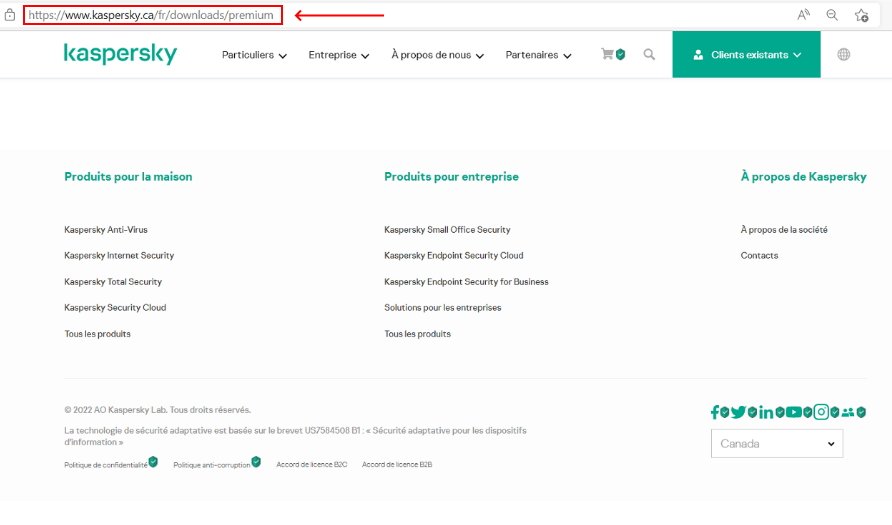Expand the Particuliers menu
This screenshot has width=892, height=525.
[x=254, y=55]
